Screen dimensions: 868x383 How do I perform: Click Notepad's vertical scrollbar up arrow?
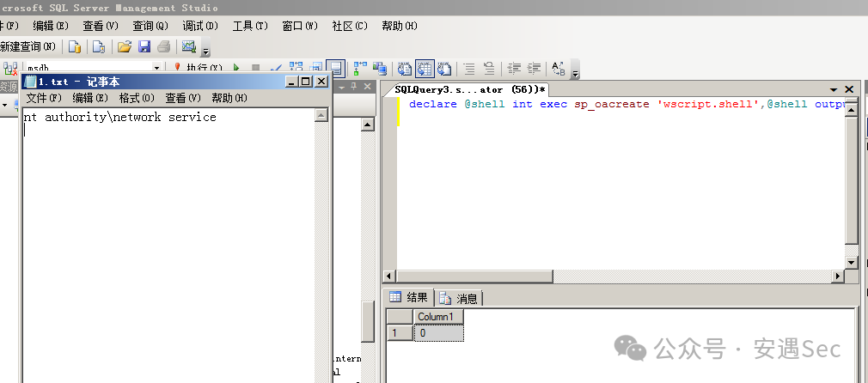321,115
